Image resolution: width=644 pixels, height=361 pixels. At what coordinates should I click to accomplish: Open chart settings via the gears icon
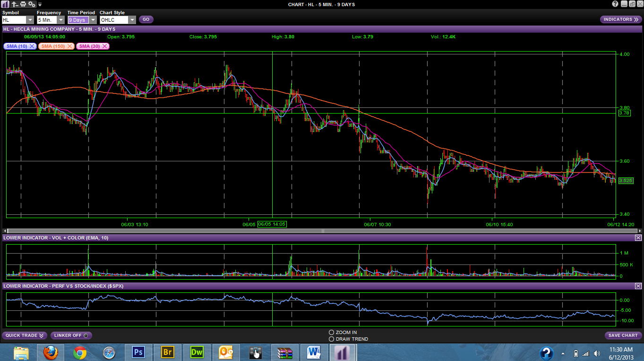31,4
